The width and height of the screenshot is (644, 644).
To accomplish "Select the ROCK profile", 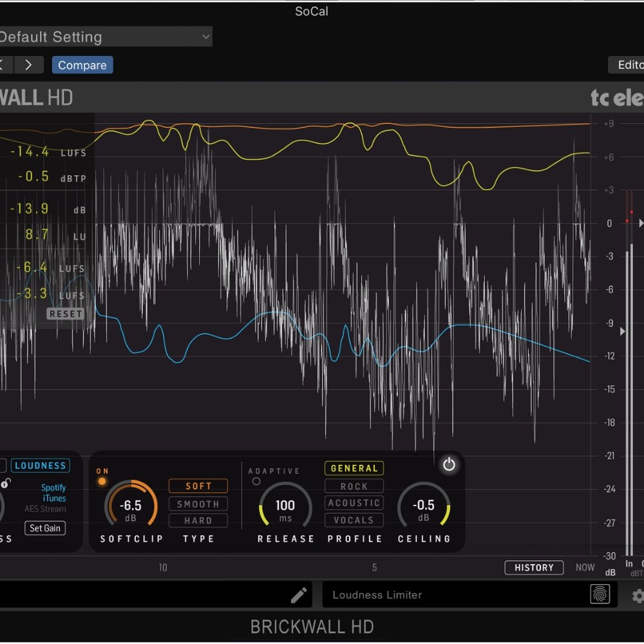I will [x=354, y=486].
